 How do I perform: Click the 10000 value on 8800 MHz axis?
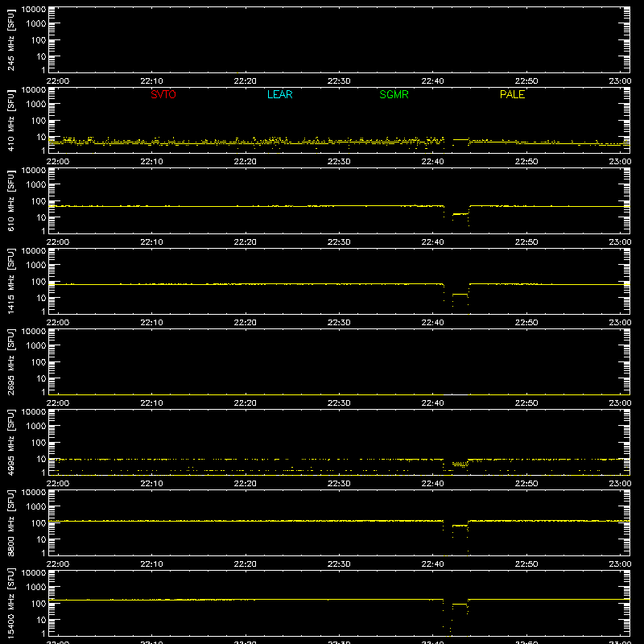[x=34, y=493]
